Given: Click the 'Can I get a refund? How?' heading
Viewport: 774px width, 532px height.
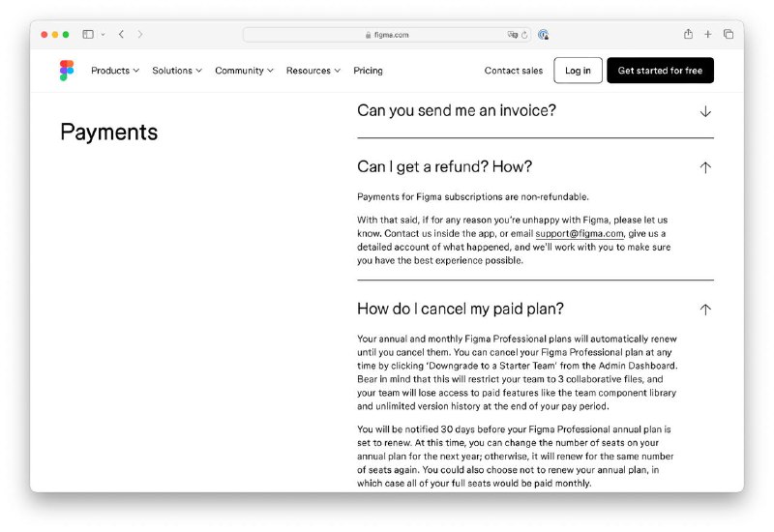Looking at the screenshot, I should click(x=445, y=166).
